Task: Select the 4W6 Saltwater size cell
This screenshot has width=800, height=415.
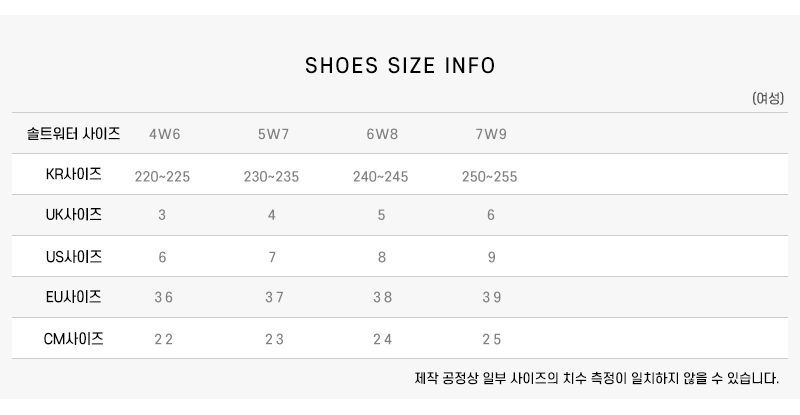Action: (165, 134)
